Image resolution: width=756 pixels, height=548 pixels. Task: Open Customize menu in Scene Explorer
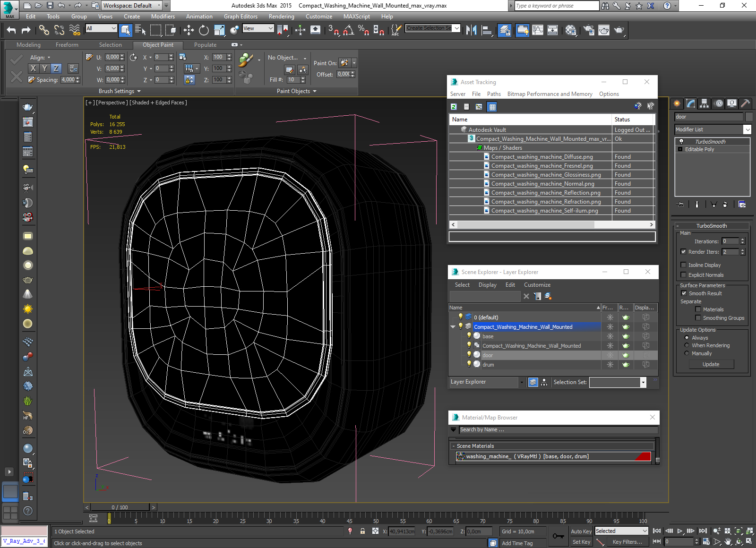537,285
